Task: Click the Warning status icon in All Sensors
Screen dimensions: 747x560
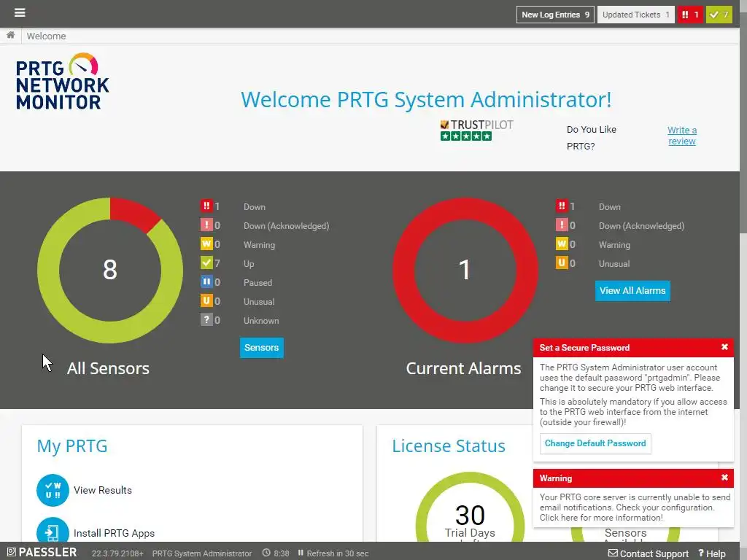Action: [x=206, y=244]
